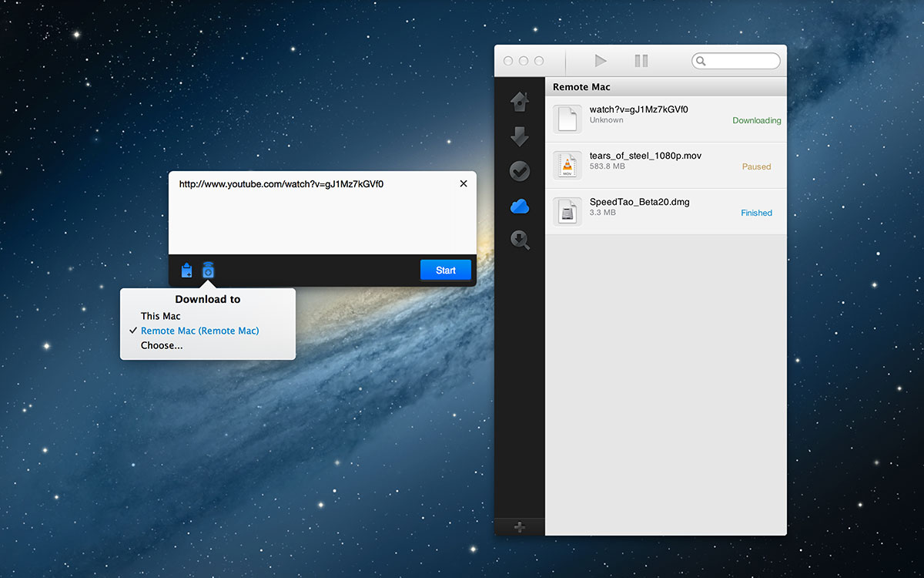Viewport: 924px width, 578px height.
Task: Open the download search magnifier icon
Action: [x=520, y=240]
